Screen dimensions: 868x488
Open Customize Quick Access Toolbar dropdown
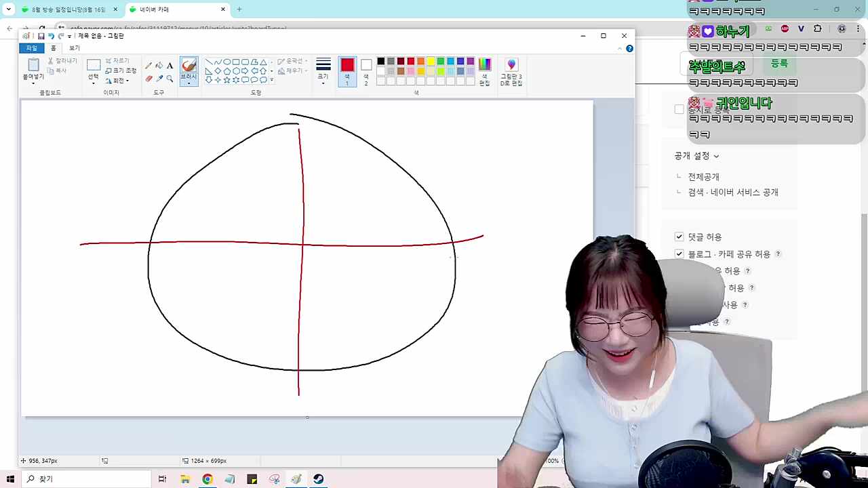[x=70, y=36]
